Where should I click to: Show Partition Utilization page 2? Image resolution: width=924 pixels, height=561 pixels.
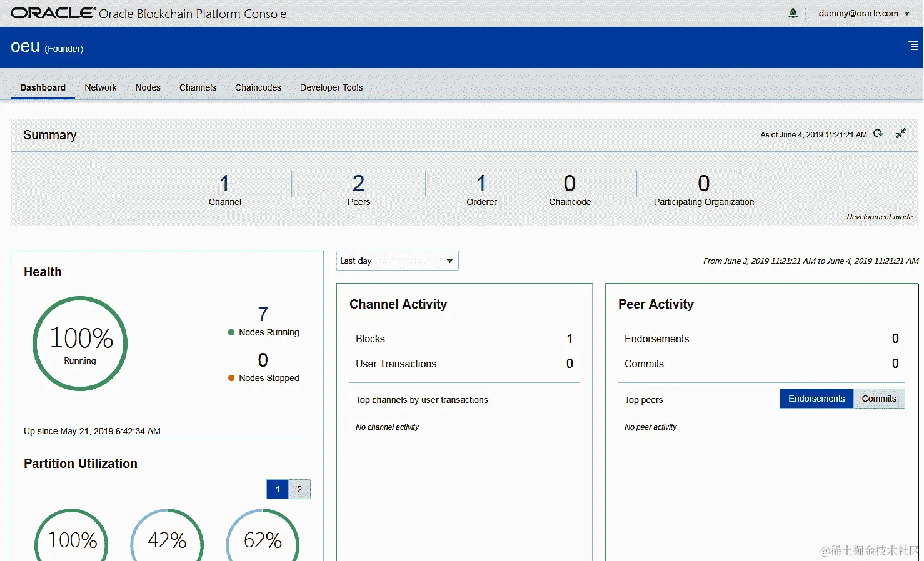pos(299,489)
